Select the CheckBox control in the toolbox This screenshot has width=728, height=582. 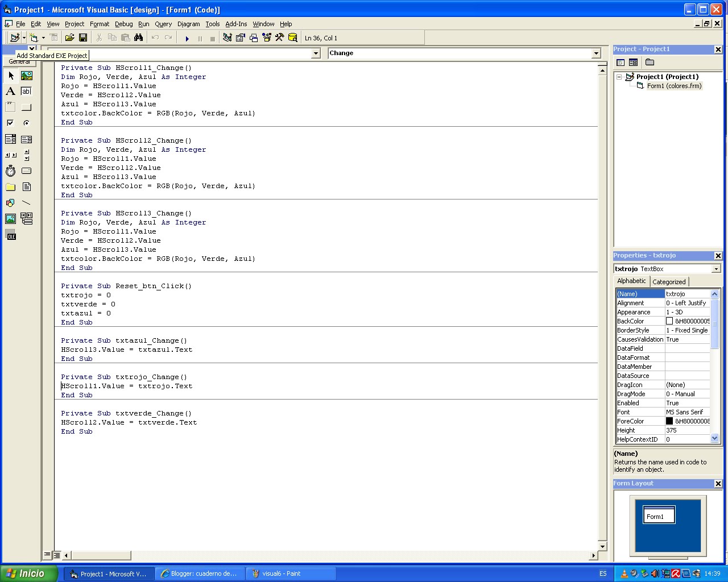point(10,123)
